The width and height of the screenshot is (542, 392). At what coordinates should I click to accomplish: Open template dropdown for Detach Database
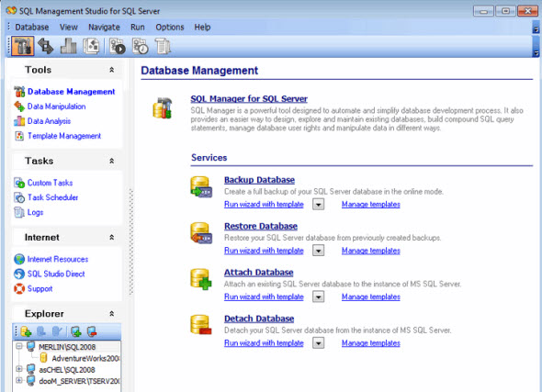click(319, 343)
